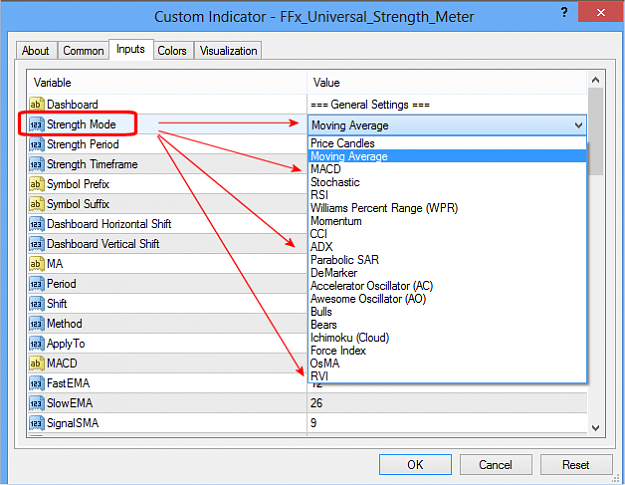
Task: Choose ADX from the mode list
Action: point(447,247)
